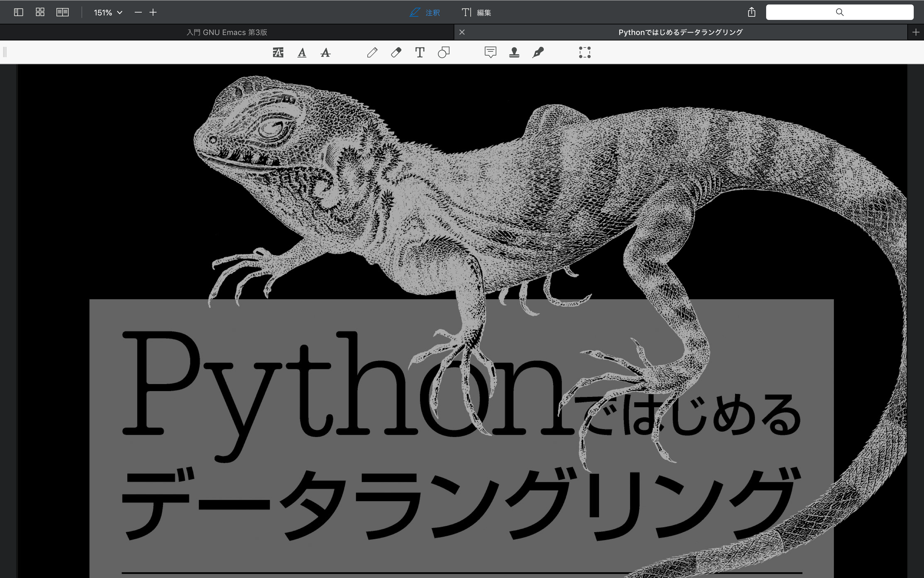
Task: Toggle the sidebar panel icon
Action: click(x=19, y=12)
